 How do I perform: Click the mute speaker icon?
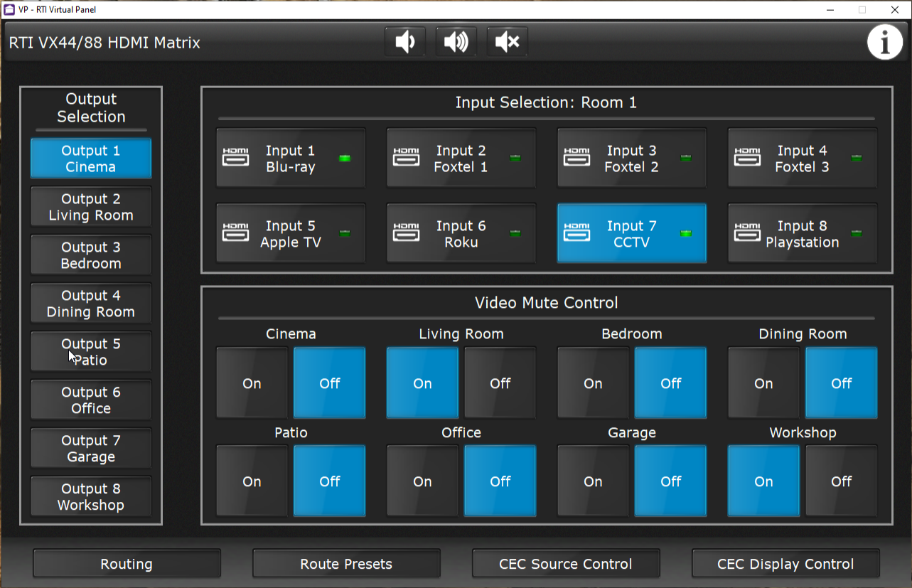(508, 42)
